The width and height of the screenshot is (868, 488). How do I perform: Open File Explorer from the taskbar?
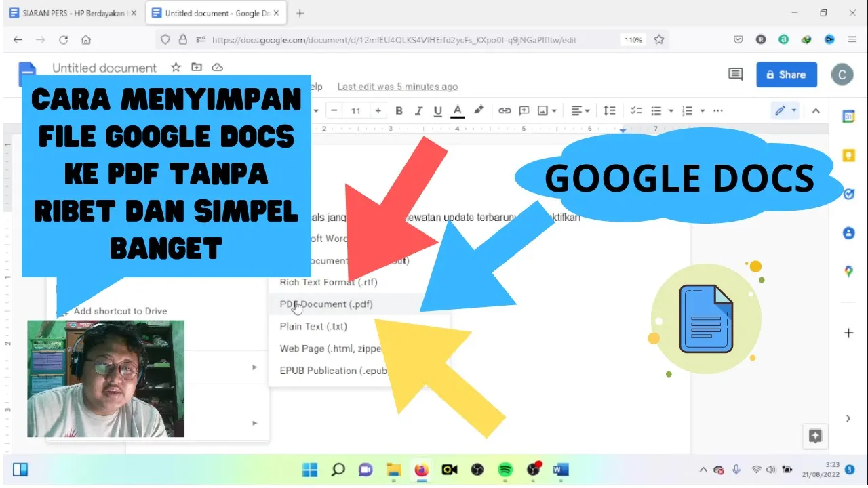[393, 470]
